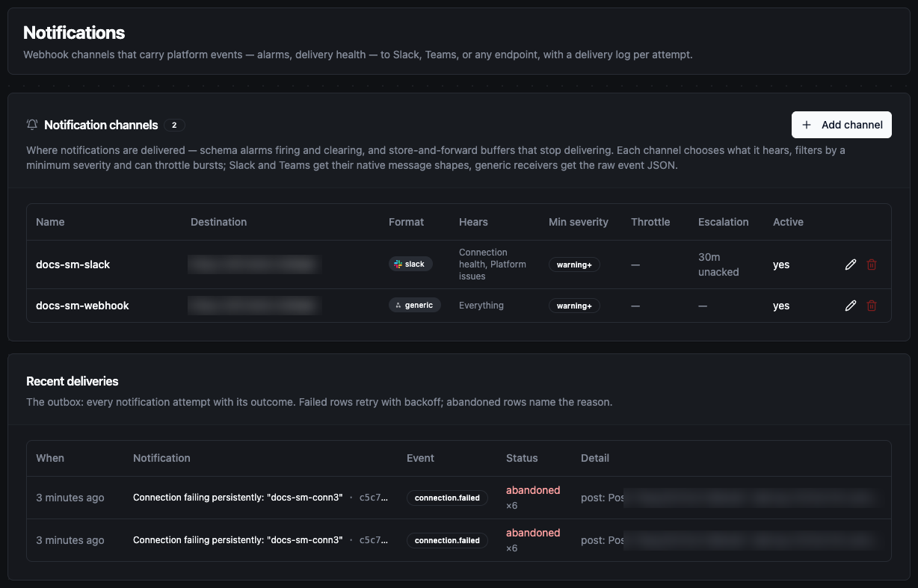Click the Detail column header
The width and height of the screenshot is (918, 588).
(595, 458)
